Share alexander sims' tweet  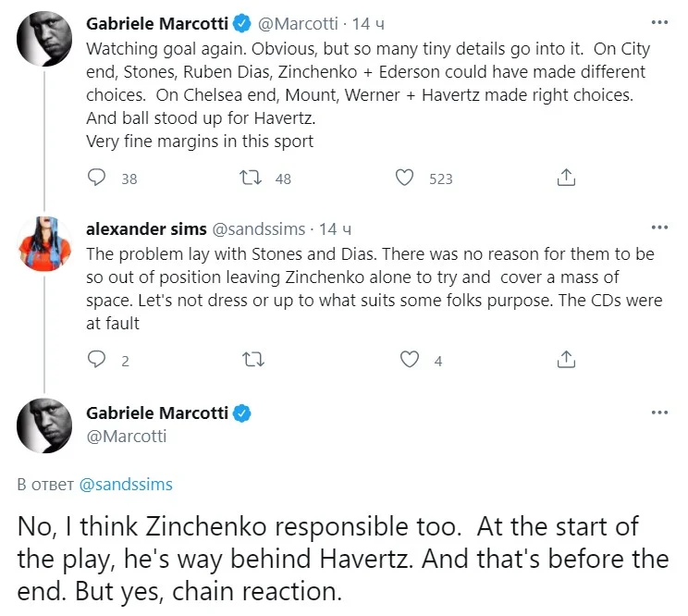(x=569, y=360)
